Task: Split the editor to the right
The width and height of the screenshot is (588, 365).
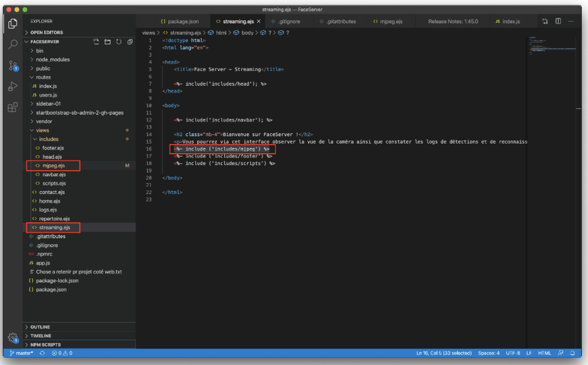Action: point(558,21)
